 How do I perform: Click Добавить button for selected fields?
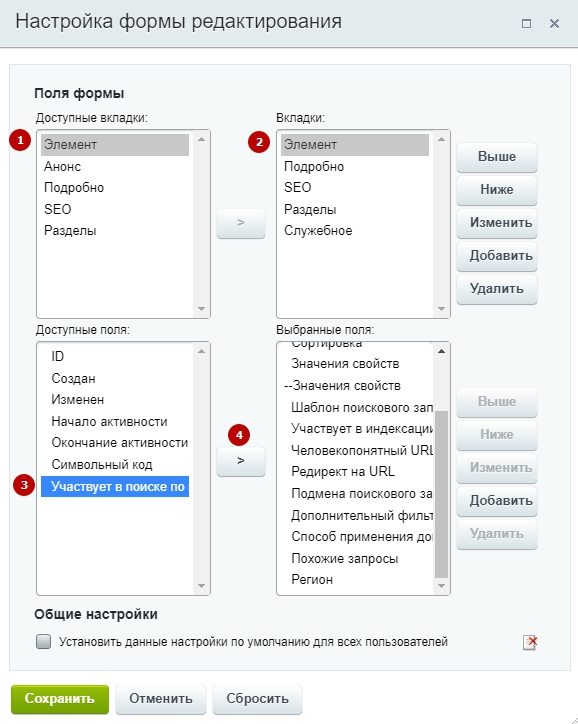(x=497, y=501)
